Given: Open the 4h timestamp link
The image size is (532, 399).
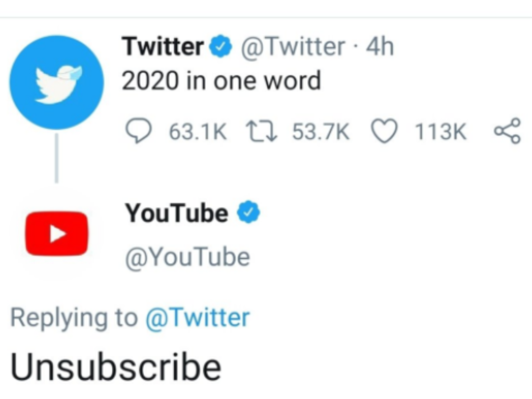Looking at the screenshot, I should 380,46.
